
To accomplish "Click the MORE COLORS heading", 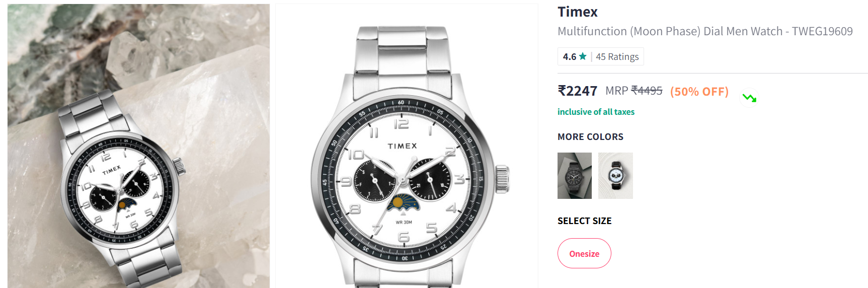I will click(590, 137).
